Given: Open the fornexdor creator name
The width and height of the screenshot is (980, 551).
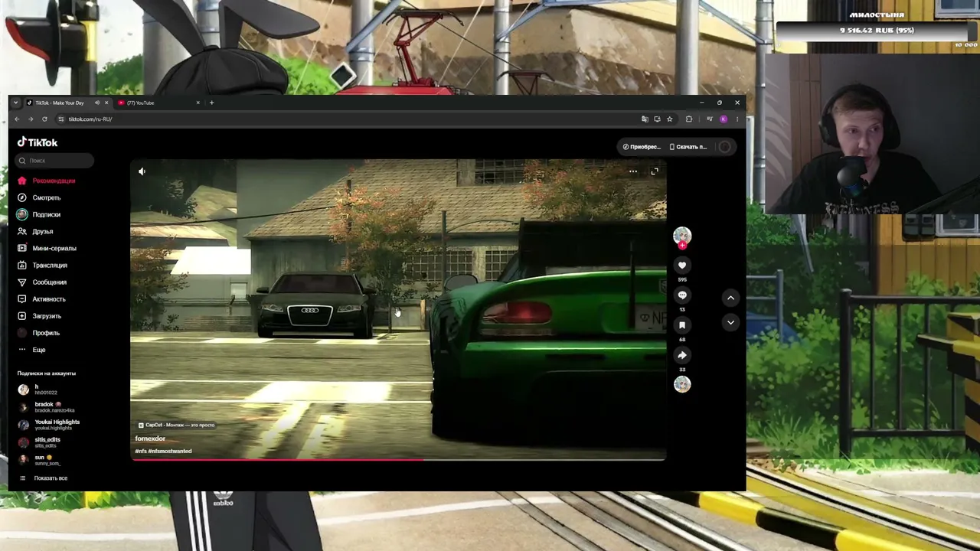Looking at the screenshot, I should tap(150, 439).
